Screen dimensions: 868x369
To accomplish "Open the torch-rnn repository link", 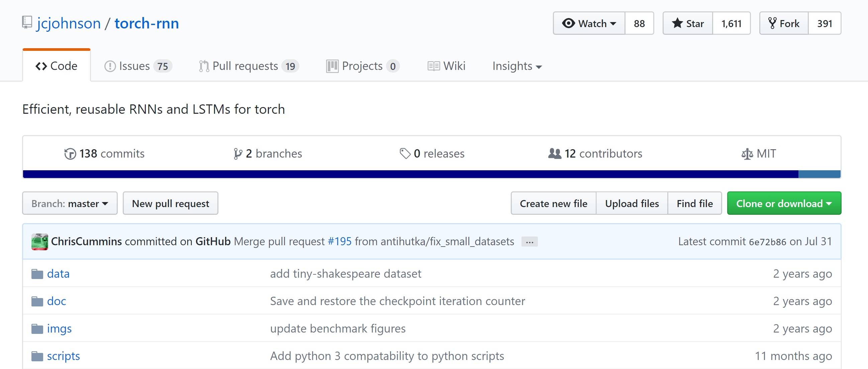I will (x=147, y=23).
